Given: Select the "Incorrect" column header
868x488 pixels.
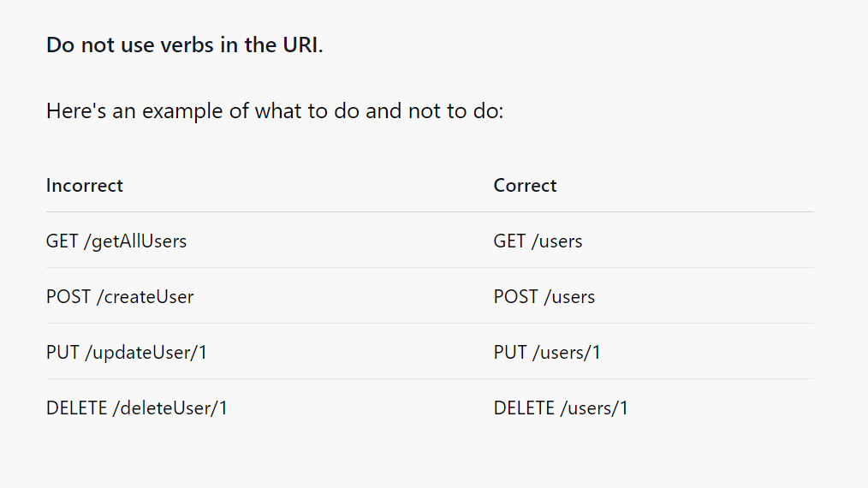Looking at the screenshot, I should [85, 186].
